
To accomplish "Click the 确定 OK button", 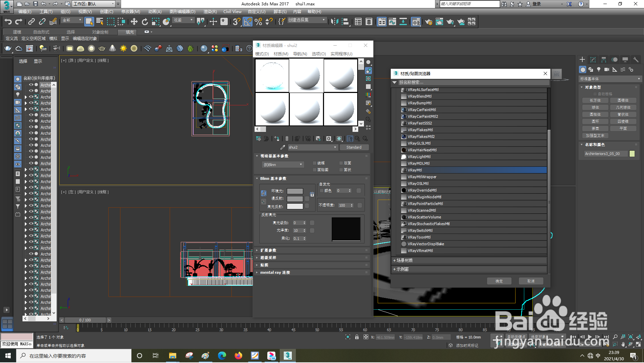I will point(499,281).
